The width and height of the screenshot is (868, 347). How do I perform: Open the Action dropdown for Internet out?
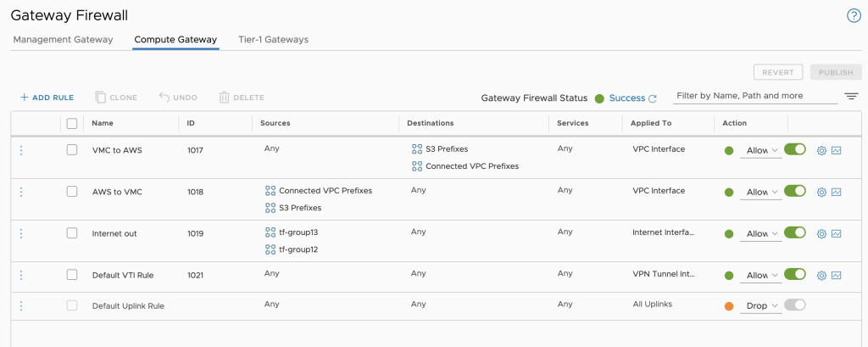click(761, 234)
